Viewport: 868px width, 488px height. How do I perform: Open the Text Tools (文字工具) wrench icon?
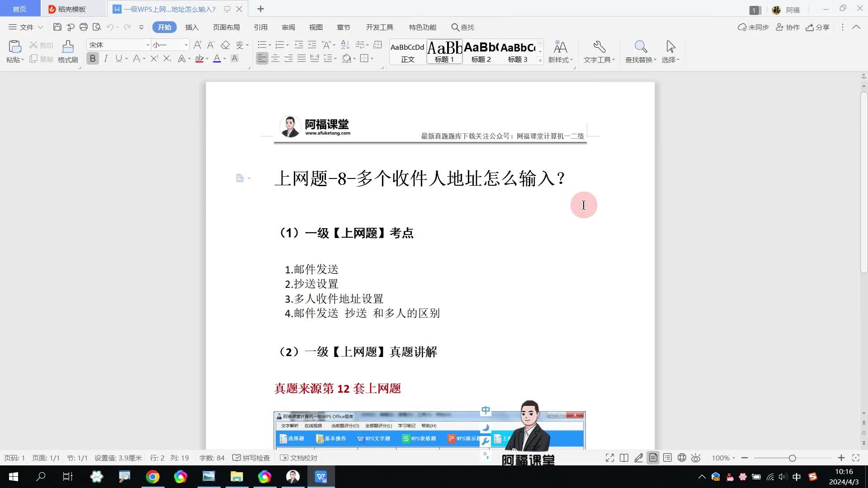click(599, 47)
